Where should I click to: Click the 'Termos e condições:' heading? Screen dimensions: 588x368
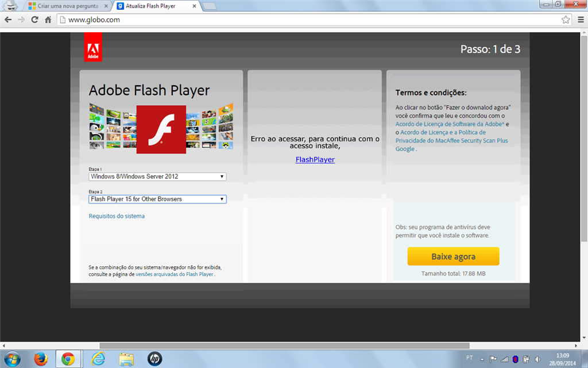click(431, 93)
